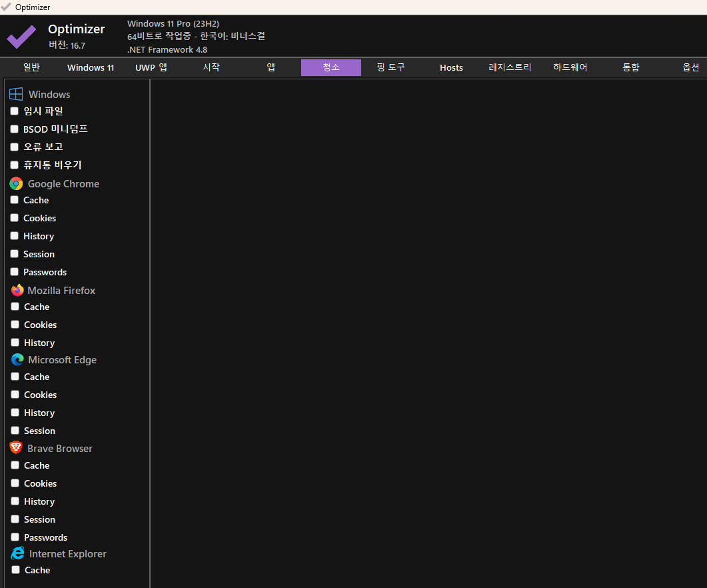
Task: Enable Google Chrome History cleaning
Action: pyautogui.click(x=15, y=236)
